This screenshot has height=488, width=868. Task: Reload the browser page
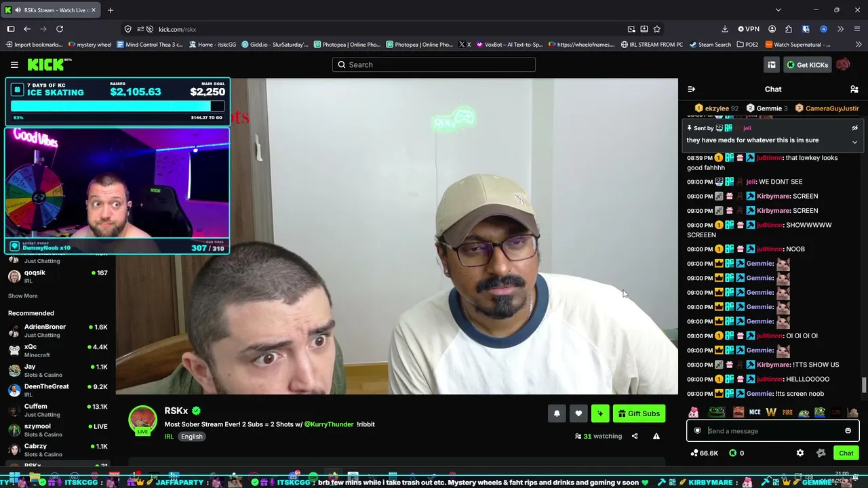point(60,29)
